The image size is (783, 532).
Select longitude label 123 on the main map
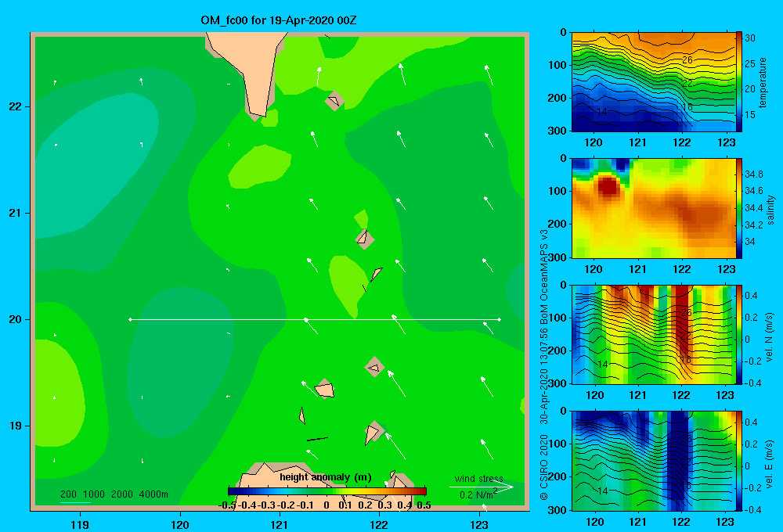point(479,524)
